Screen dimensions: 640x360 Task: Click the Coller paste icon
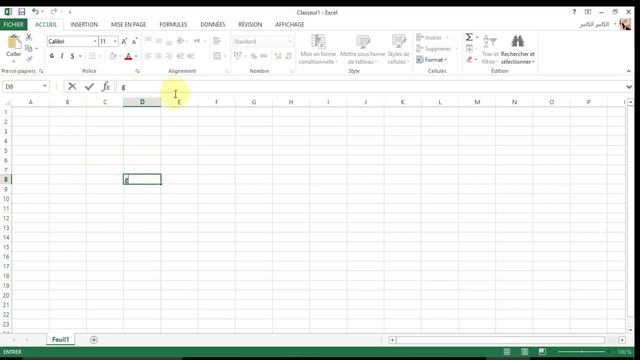pos(13,42)
